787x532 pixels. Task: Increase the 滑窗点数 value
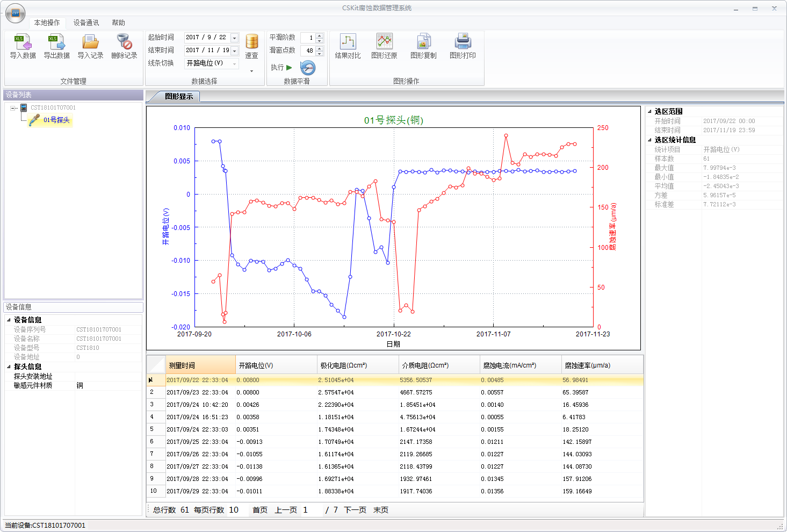tap(320, 48)
